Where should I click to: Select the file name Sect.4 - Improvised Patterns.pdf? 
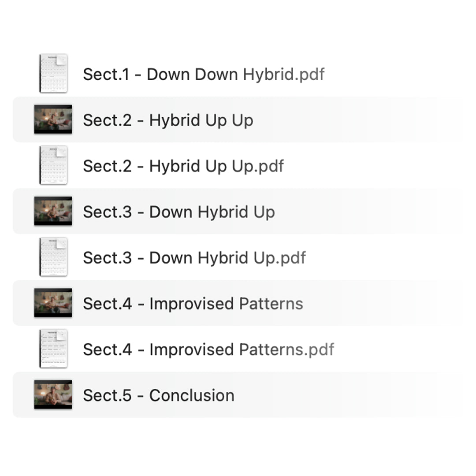208,350
